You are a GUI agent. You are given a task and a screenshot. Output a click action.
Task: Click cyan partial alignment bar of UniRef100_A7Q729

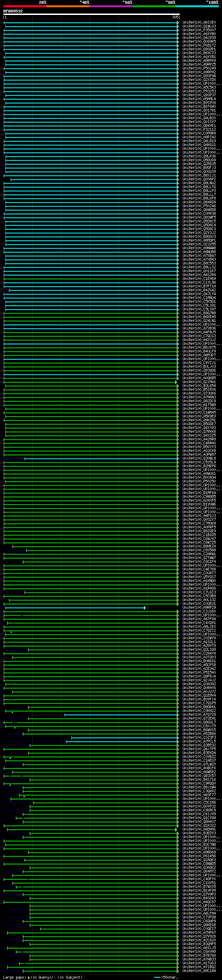(121, 715)
